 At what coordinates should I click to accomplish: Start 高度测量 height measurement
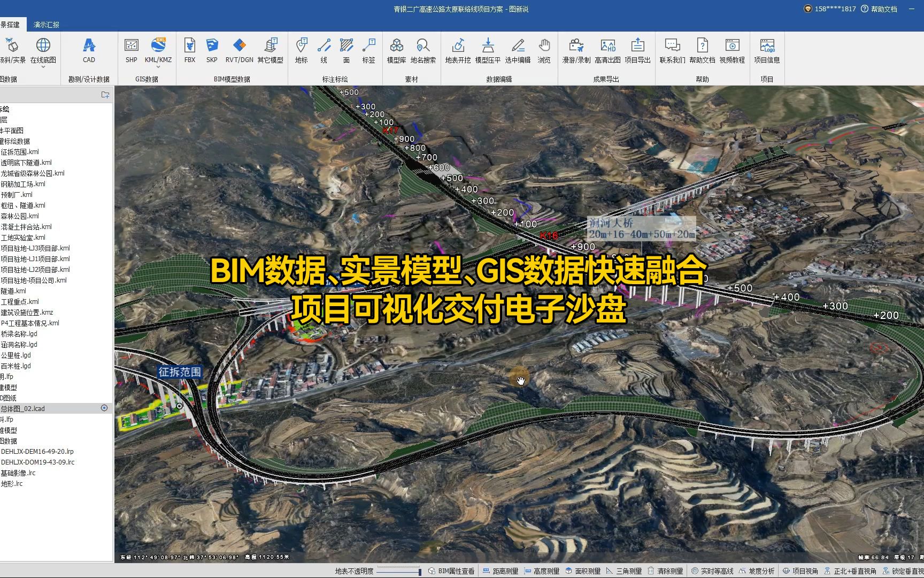(x=542, y=571)
